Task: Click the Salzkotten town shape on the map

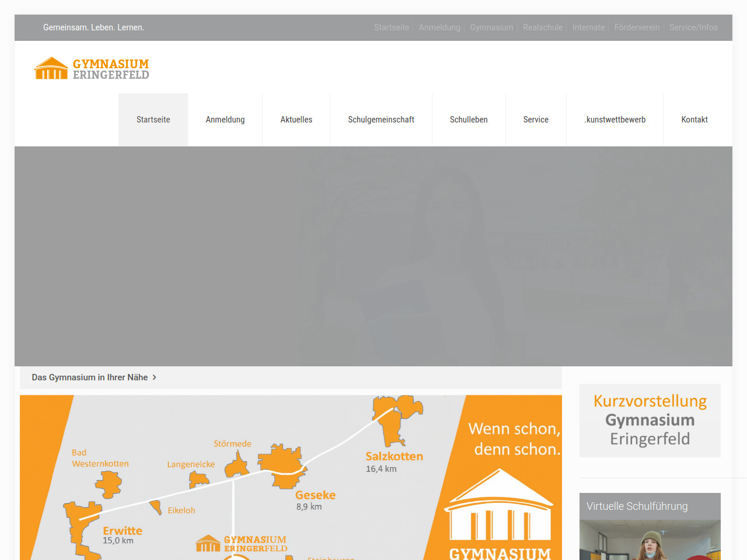Action: (x=395, y=418)
